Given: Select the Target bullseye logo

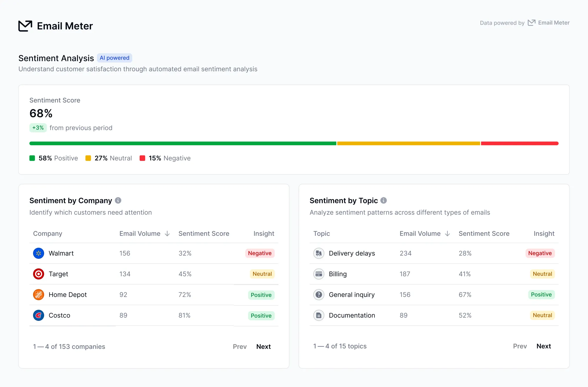Looking at the screenshot, I should pos(39,274).
